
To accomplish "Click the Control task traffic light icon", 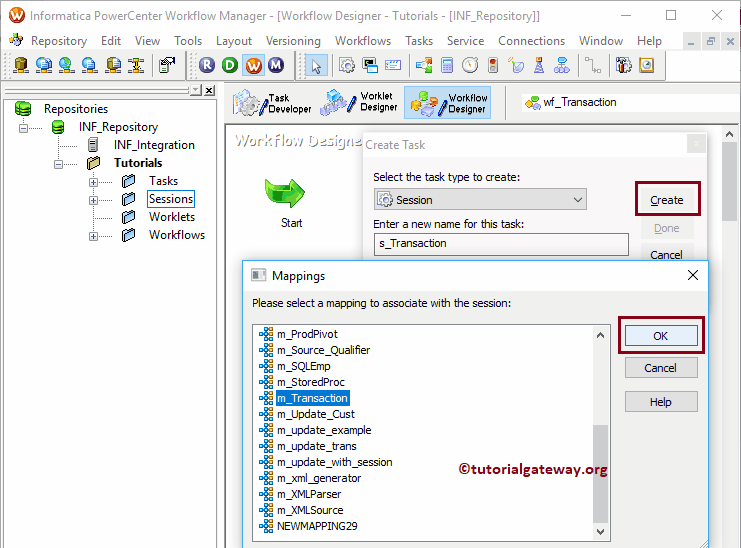I will [493, 65].
